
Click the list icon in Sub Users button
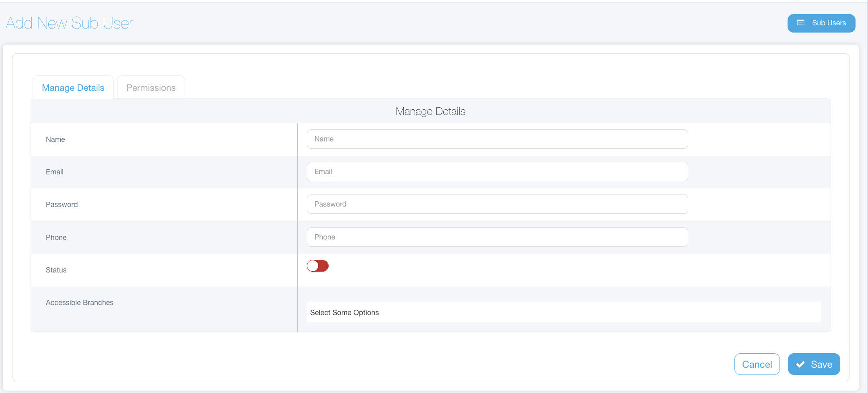[800, 23]
